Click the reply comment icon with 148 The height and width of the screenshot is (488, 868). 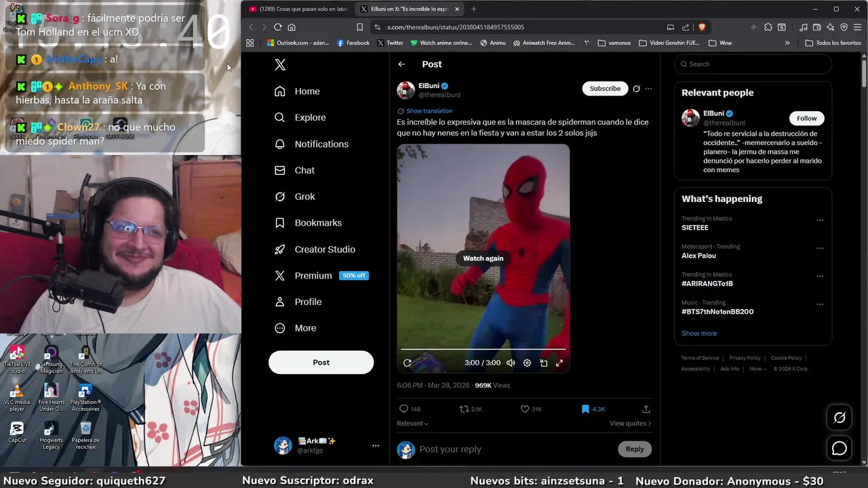(x=410, y=409)
